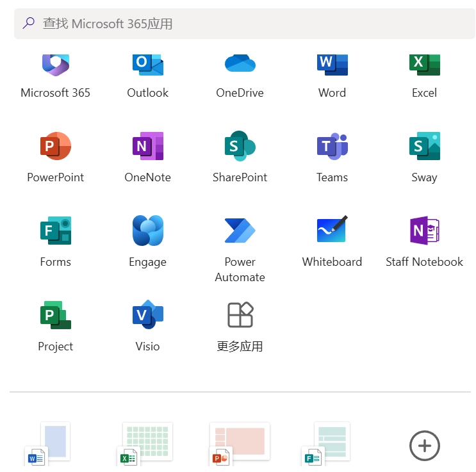Focus the 查找 Microsoft 365应用 search field
Viewport: 476px width, 472px height.
[x=245, y=24]
